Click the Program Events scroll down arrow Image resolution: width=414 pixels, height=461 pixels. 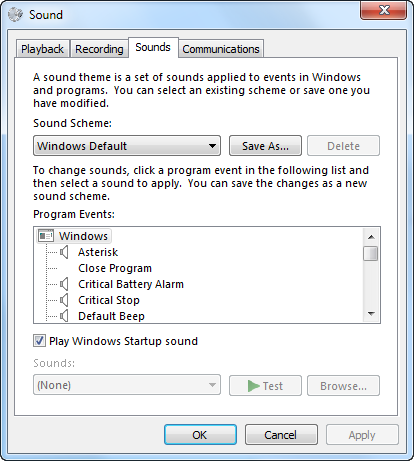pyautogui.click(x=371, y=314)
